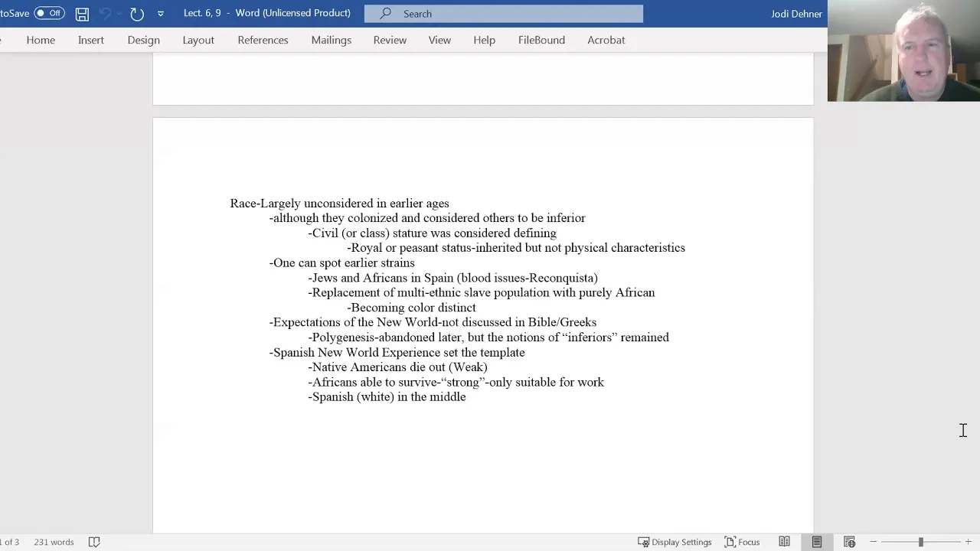Toggle the AutoSave switch
980x551 pixels.
(x=49, y=13)
